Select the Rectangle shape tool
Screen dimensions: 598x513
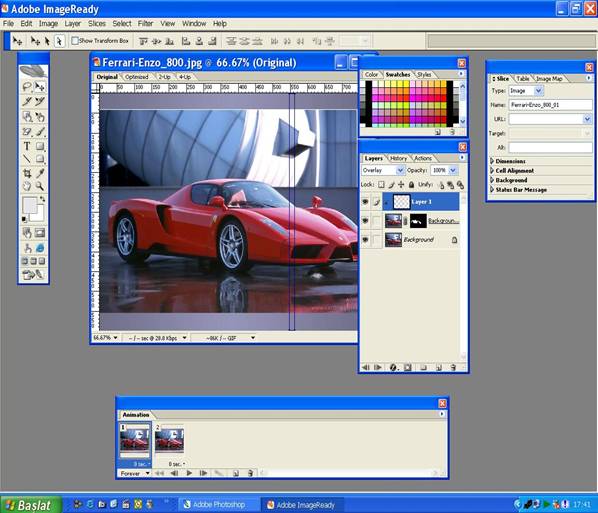pyautogui.click(x=40, y=146)
